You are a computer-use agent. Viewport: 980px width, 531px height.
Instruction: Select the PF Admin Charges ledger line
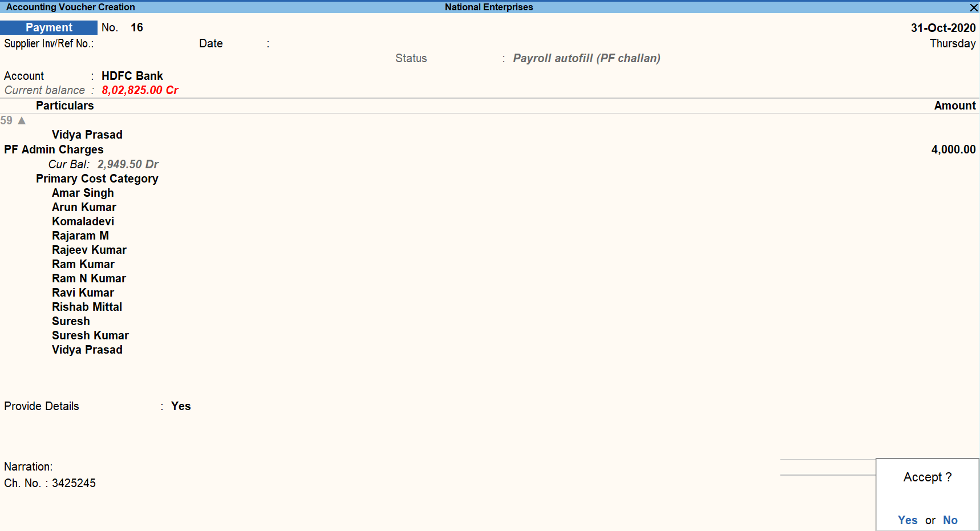(x=54, y=149)
